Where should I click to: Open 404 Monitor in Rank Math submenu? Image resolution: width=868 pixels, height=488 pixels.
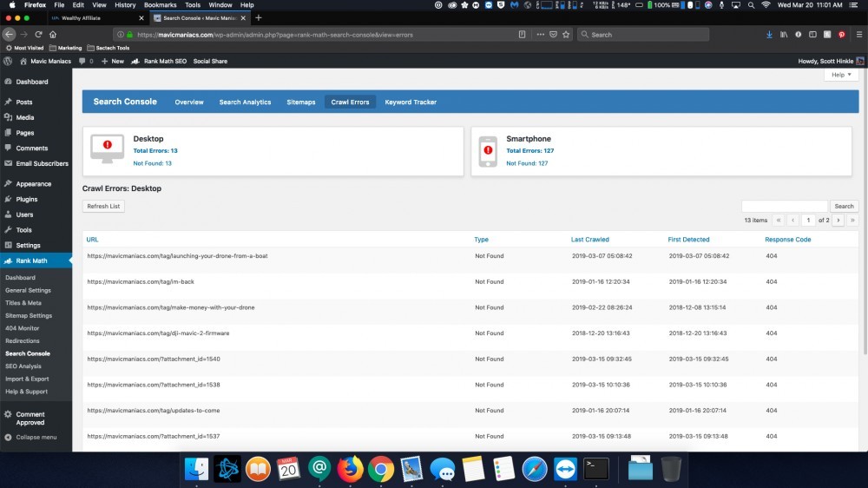point(23,328)
